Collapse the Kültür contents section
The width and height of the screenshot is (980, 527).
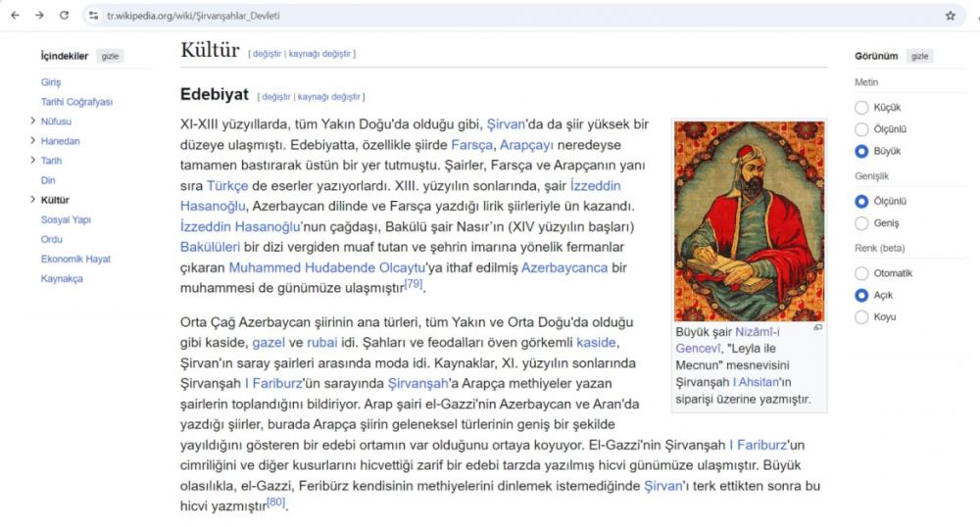pyautogui.click(x=33, y=200)
